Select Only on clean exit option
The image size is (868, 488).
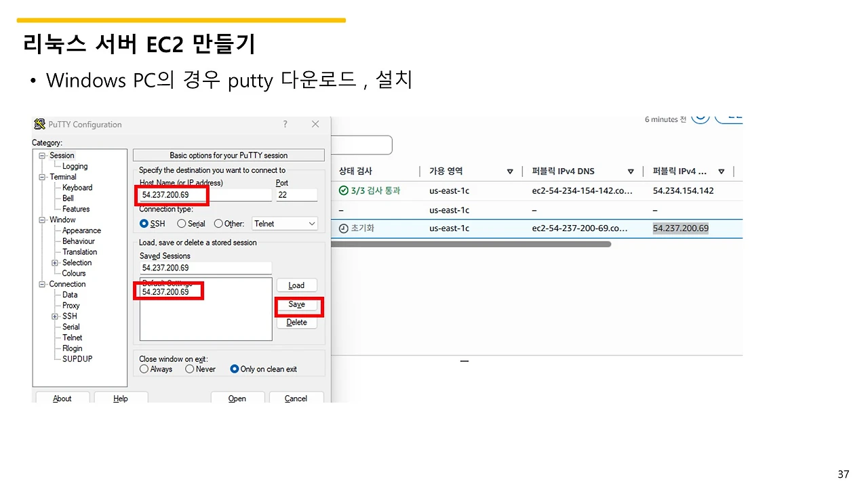click(x=235, y=369)
